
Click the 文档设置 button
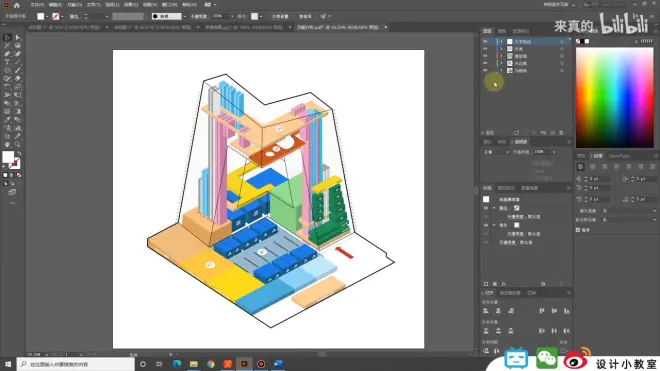point(280,16)
